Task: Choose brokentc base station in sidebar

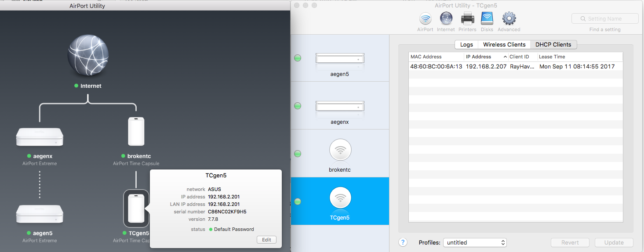Action: (x=340, y=154)
